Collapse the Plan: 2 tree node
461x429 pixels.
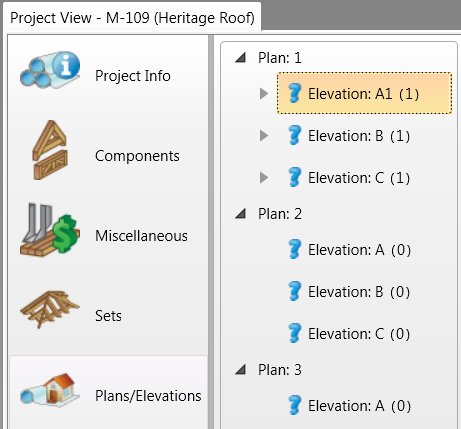(x=241, y=214)
